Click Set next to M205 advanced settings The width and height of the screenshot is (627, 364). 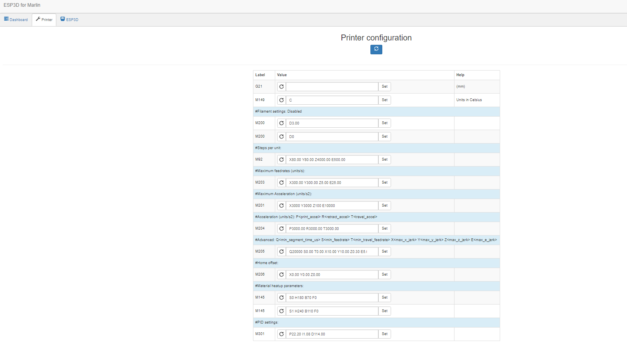pos(384,251)
